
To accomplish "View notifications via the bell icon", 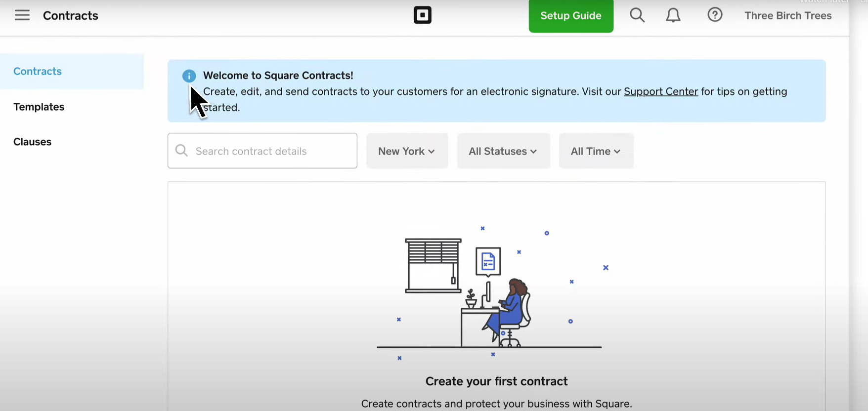I will pos(673,15).
